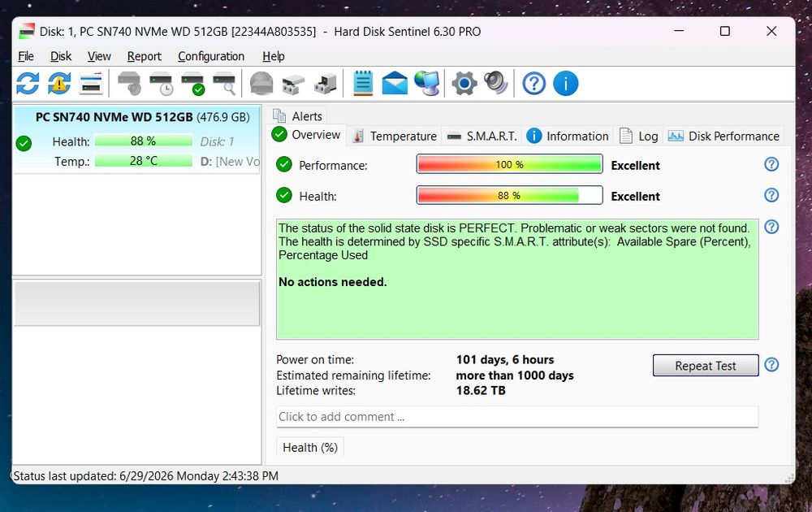The width and height of the screenshot is (812, 512).
Task: Open the Information tab
Action: point(568,136)
